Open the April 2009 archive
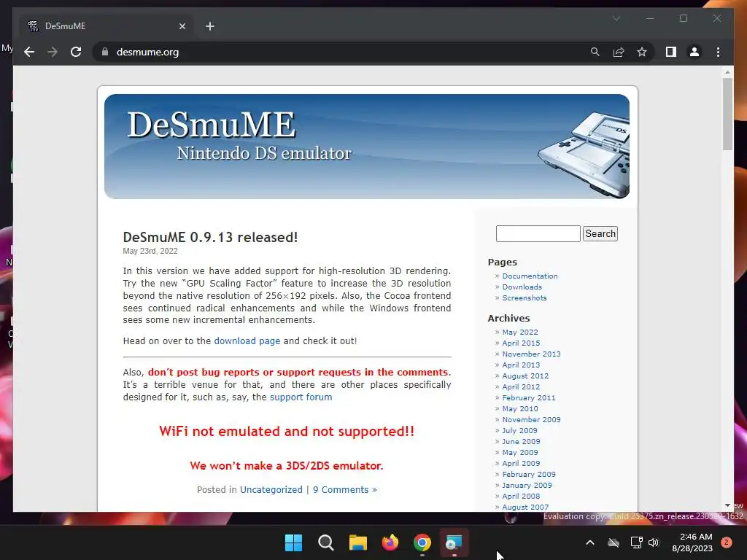This screenshot has height=560, width=747. (521, 463)
